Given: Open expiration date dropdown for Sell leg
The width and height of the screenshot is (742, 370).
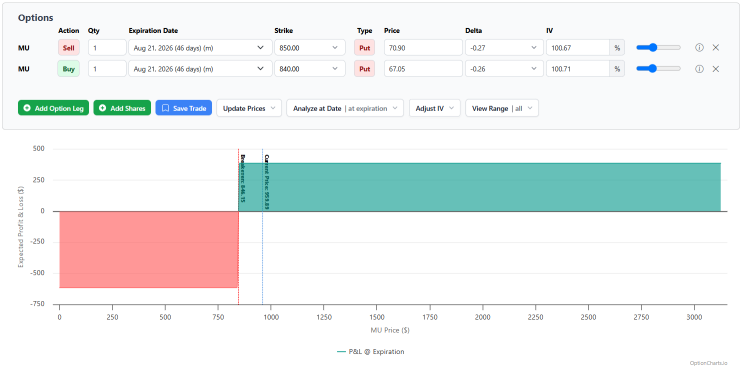Looking at the screenshot, I should (x=200, y=47).
